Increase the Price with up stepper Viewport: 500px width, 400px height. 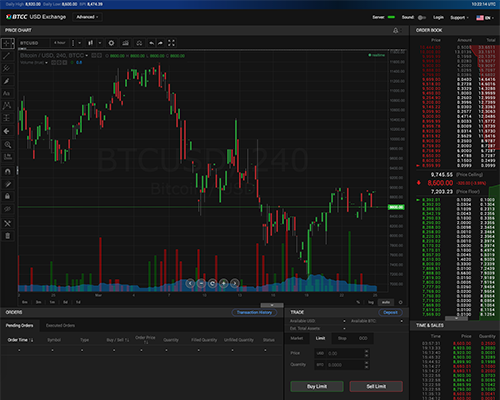(x=367, y=351)
